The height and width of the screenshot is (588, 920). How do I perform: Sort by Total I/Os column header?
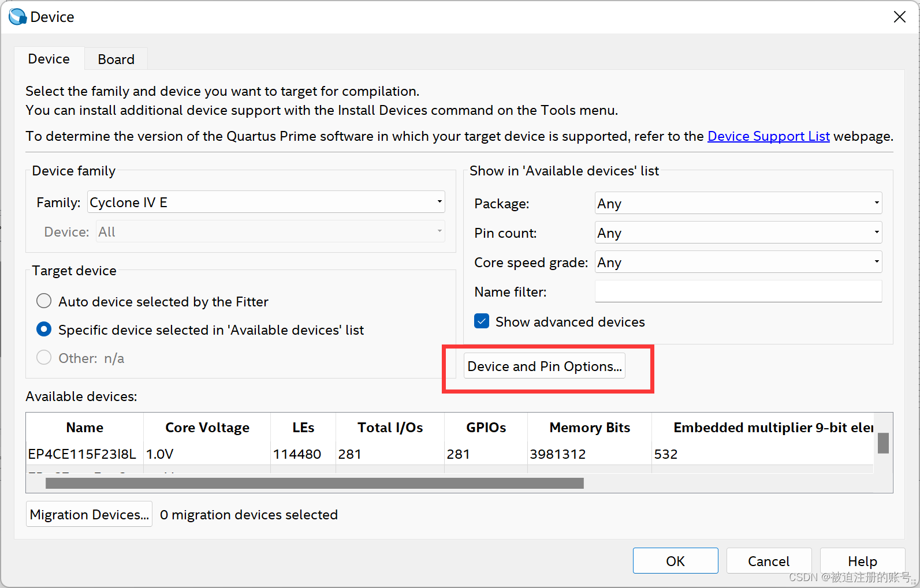coord(390,428)
